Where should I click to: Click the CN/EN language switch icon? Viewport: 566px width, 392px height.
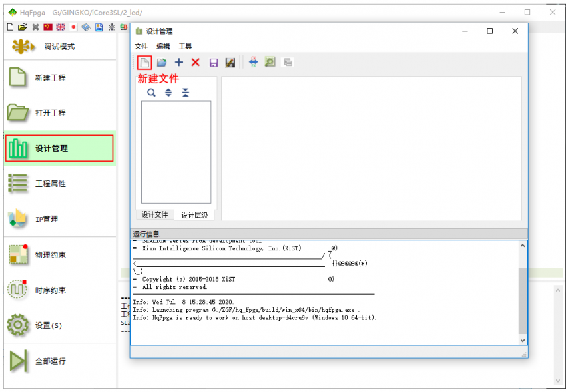[125, 27]
